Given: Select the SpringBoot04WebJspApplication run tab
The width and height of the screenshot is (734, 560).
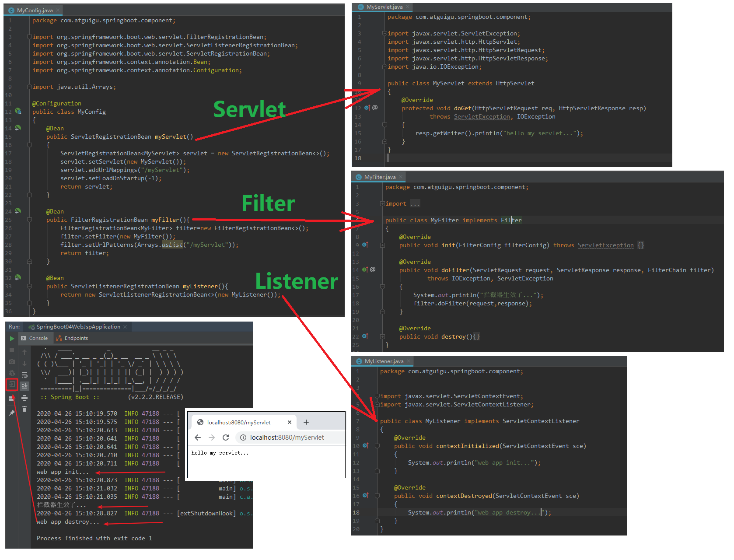Looking at the screenshot, I should pyautogui.click(x=78, y=326).
